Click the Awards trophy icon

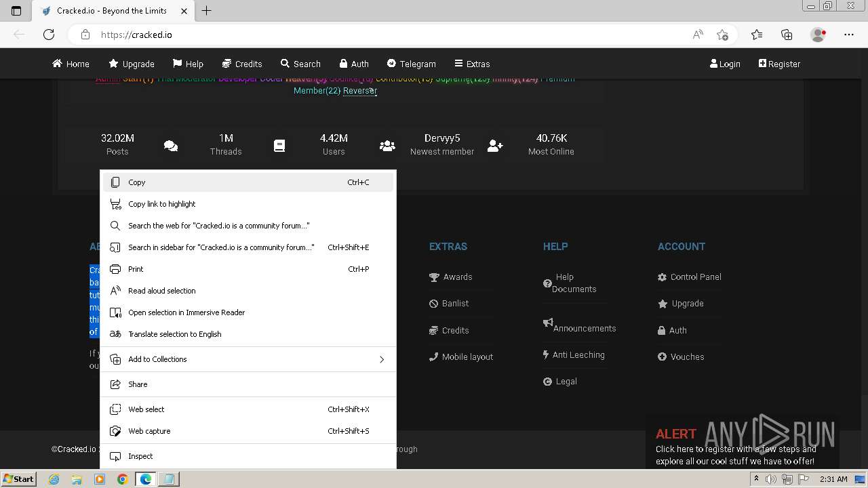point(434,277)
